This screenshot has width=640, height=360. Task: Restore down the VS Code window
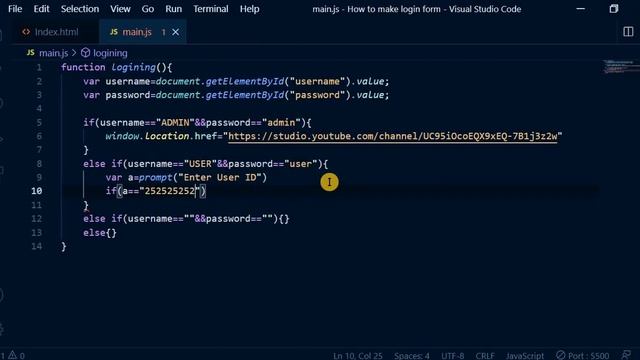point(614,9)
